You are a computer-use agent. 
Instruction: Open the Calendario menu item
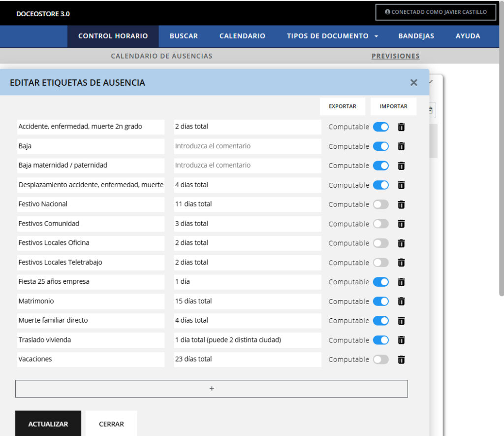(242, 36)
